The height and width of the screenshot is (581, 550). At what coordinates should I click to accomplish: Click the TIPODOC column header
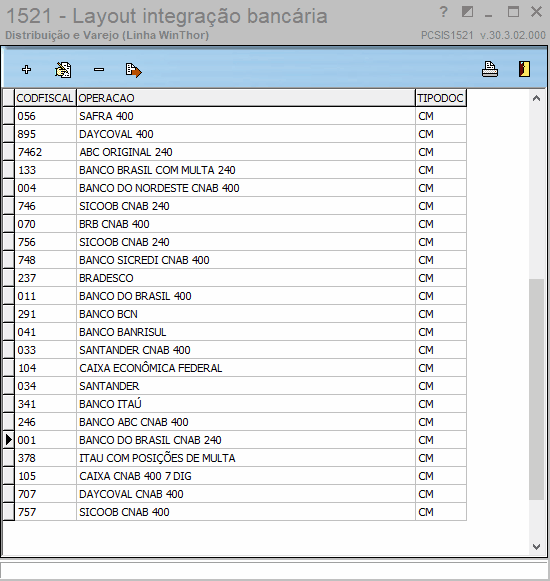441,98
